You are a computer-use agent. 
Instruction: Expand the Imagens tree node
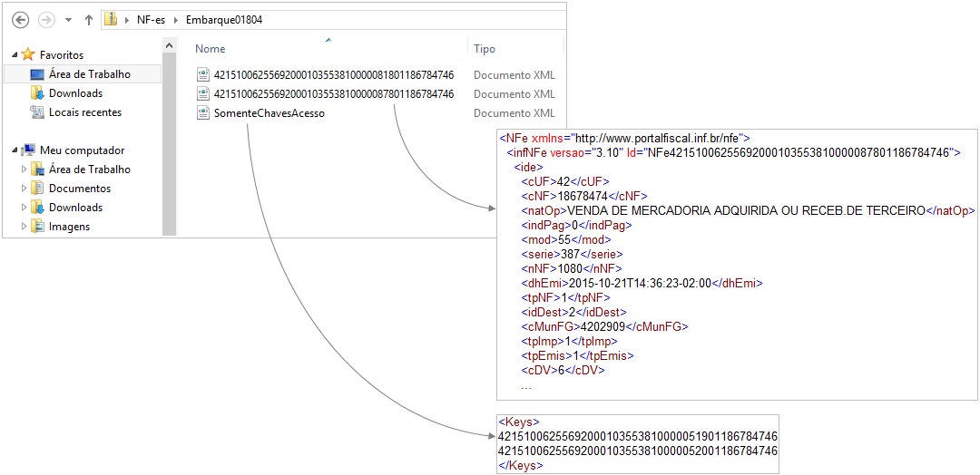(x=24, y=227)
